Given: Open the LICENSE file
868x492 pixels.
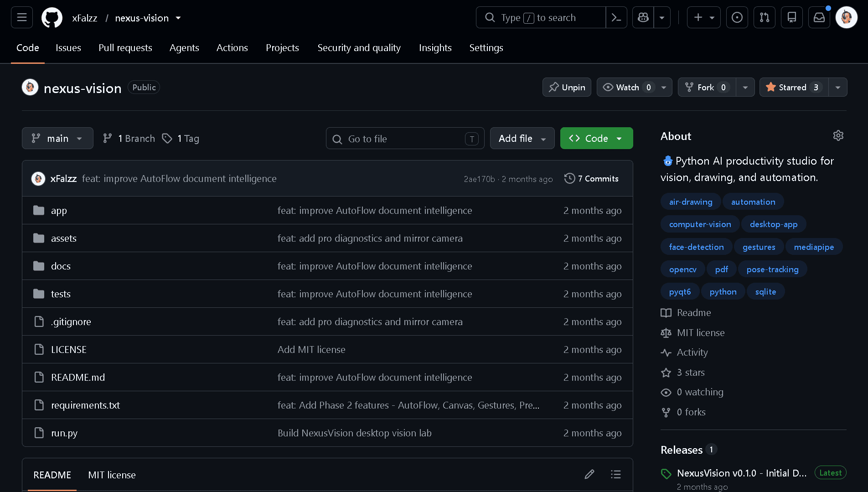Looking at the screenshot, I should (69, 350).
